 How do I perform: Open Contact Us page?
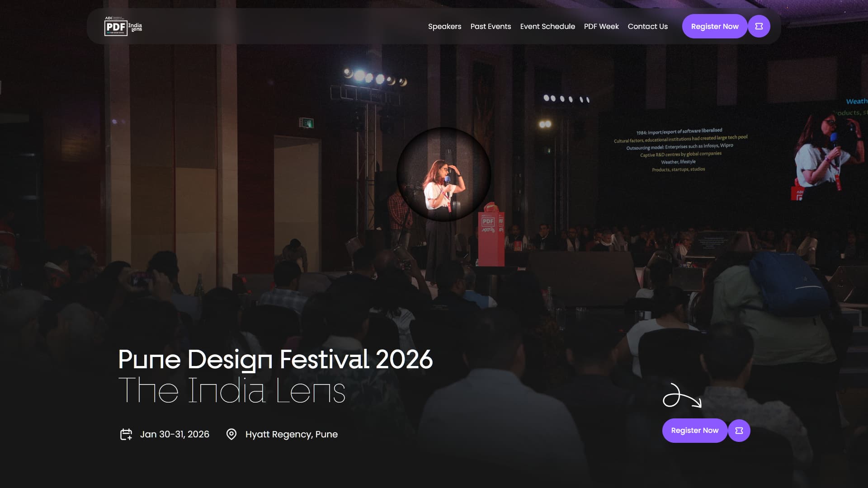coord(647,26)
